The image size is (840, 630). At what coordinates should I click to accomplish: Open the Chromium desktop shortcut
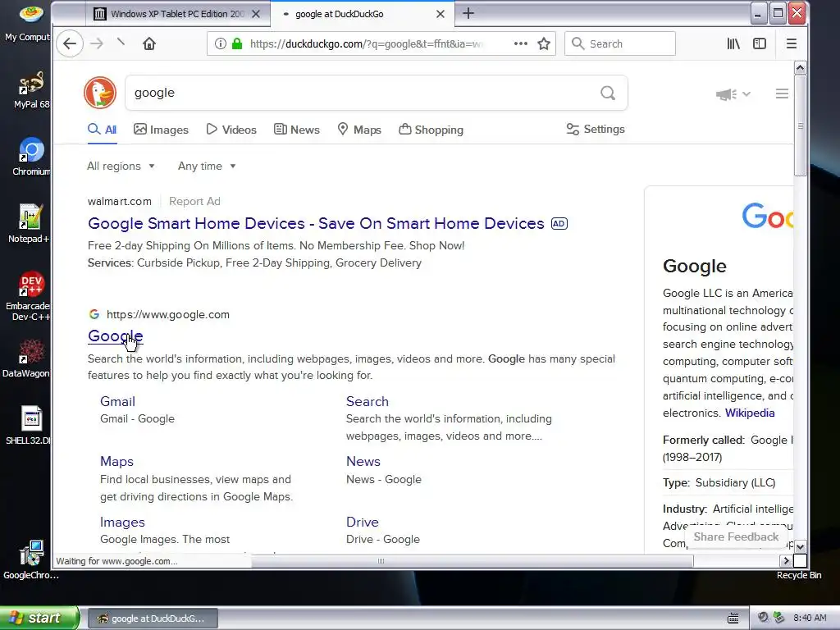coord(30,157)
